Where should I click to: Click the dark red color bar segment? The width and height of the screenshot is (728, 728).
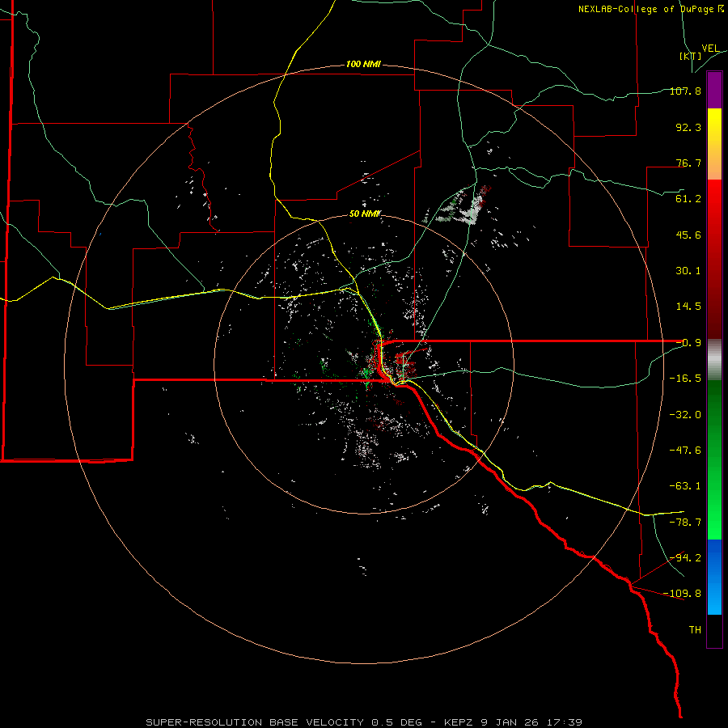pos(714,259)
